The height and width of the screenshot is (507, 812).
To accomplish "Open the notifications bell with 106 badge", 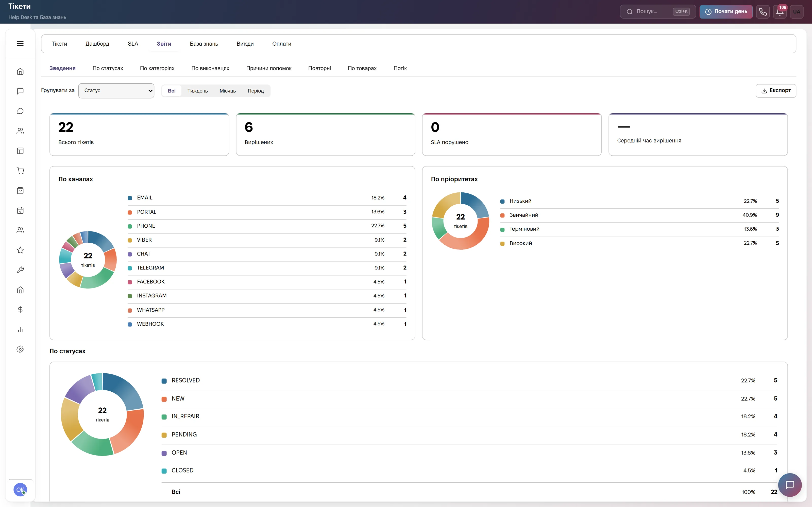I will [780, 12].
